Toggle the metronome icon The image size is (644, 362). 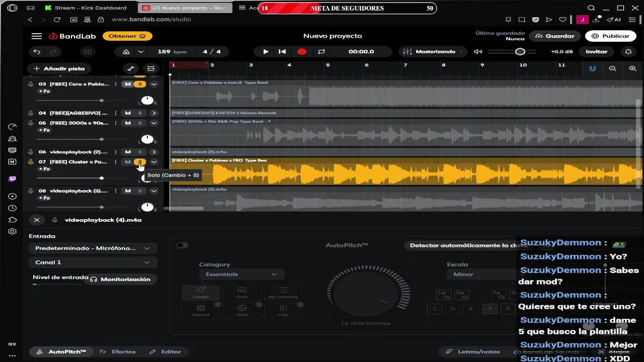[126, 52]
